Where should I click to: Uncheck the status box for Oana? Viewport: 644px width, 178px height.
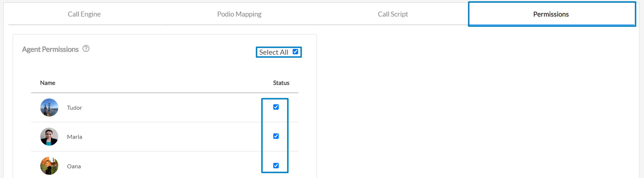click(x=276, y=166)
